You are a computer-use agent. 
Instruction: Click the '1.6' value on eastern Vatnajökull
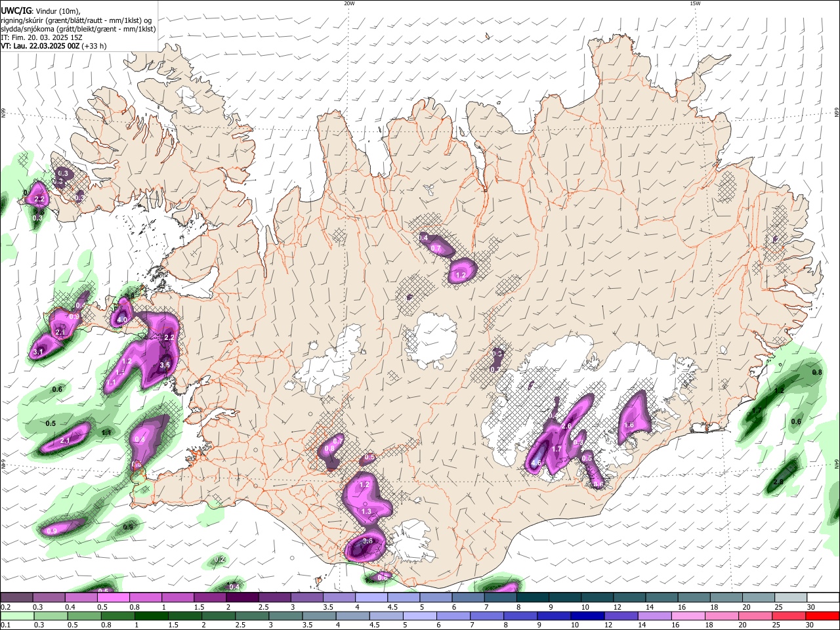coord(629,425)
